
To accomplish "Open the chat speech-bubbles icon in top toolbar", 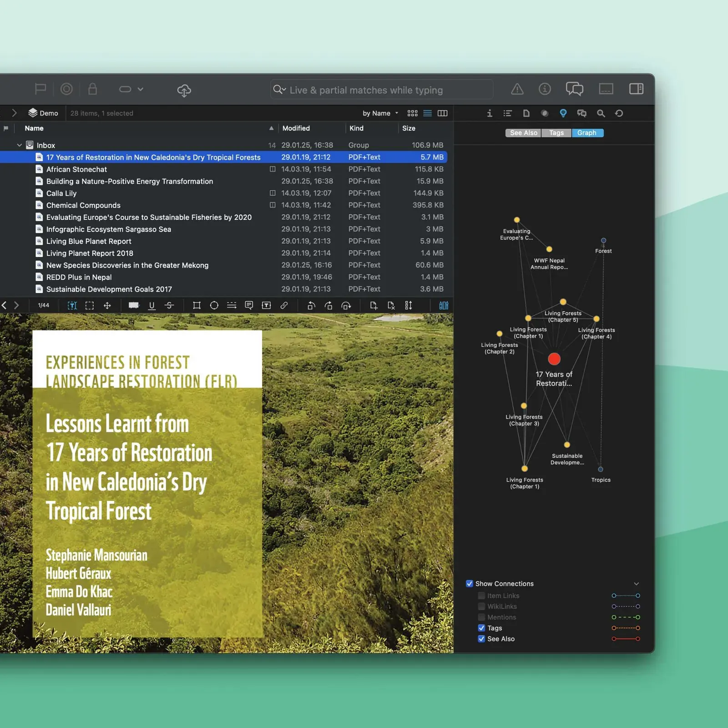I will (x=574, y=89).
